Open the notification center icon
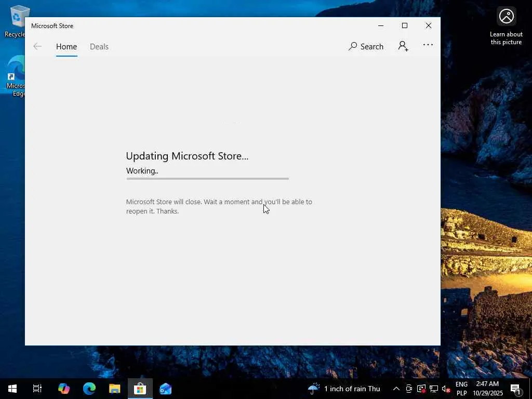Image resolution: width=532 pixels, height=399 pixels. (x=515, y=389)
